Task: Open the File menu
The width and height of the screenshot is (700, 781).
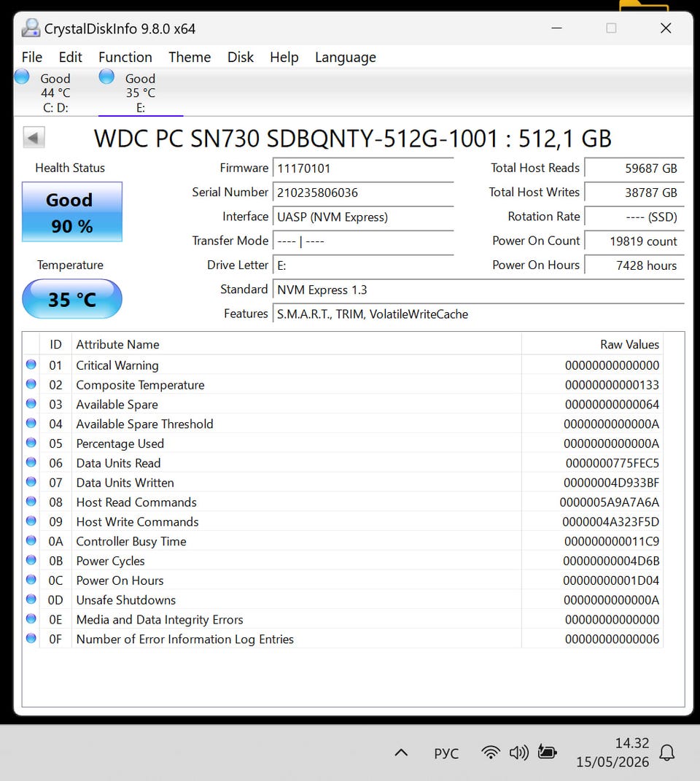Action: coord(32,58)
